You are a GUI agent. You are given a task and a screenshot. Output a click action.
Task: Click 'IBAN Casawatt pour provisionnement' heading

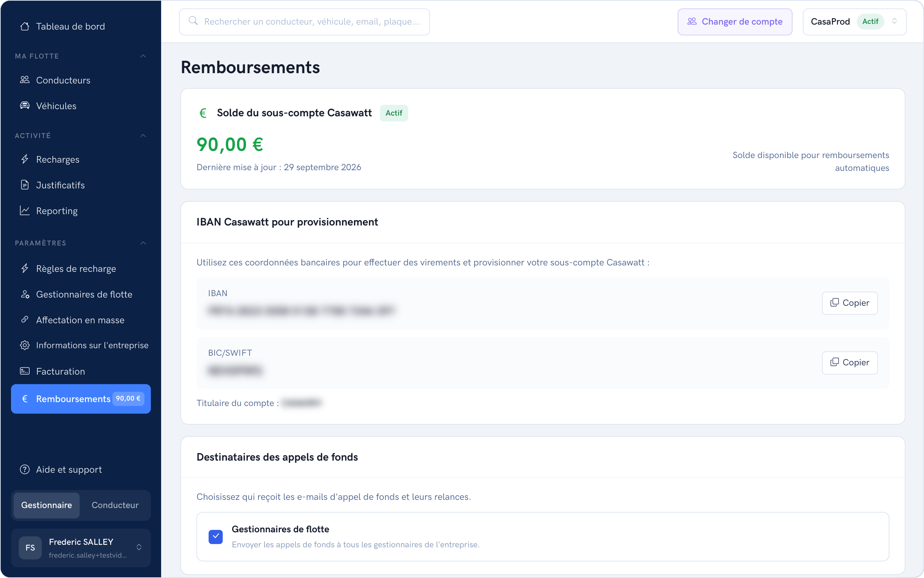coord(287,222)
